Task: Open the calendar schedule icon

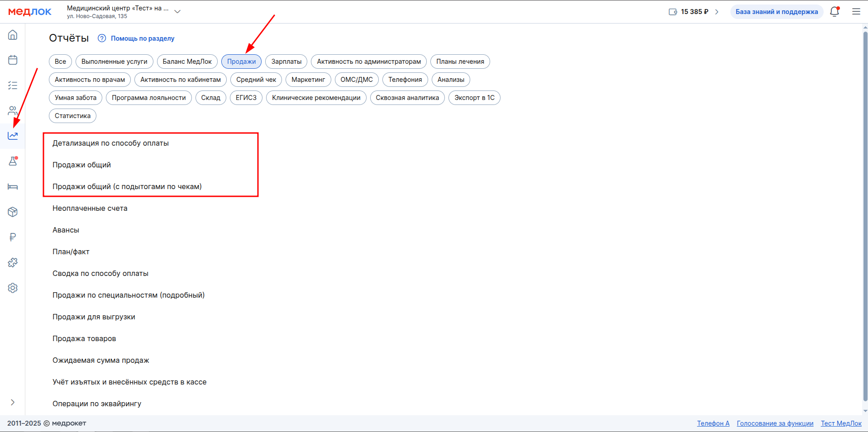Action: pos(13,60)
